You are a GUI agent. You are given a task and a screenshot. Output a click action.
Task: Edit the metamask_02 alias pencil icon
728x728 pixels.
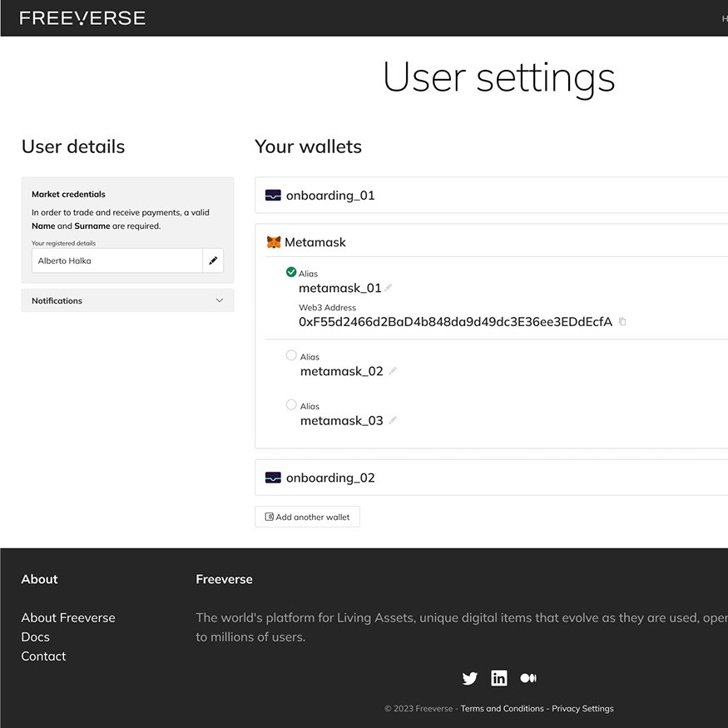click(393, 371)
